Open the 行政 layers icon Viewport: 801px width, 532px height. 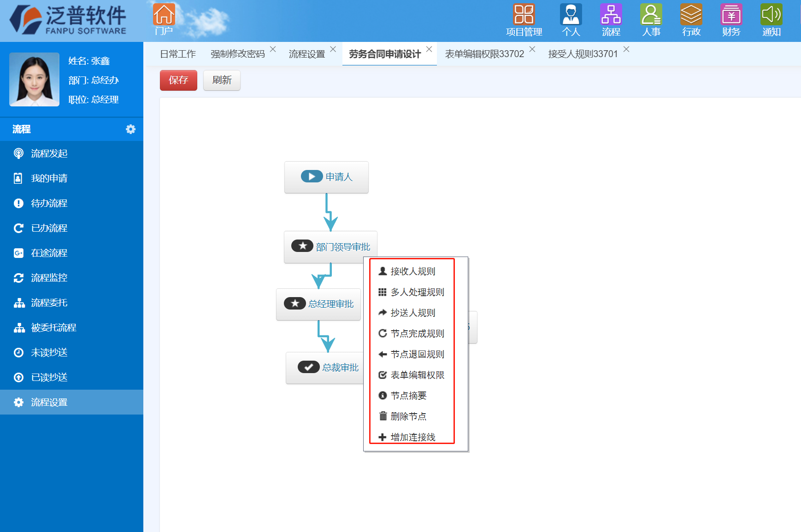coord(691,15)
